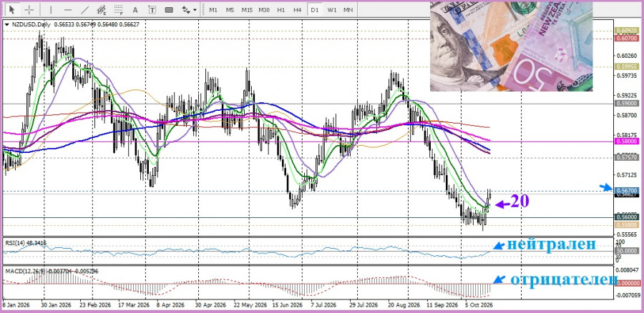This screenshot has width=644, height=313.
Task: Pick the vertical line drawing tool
Action: 51,9
